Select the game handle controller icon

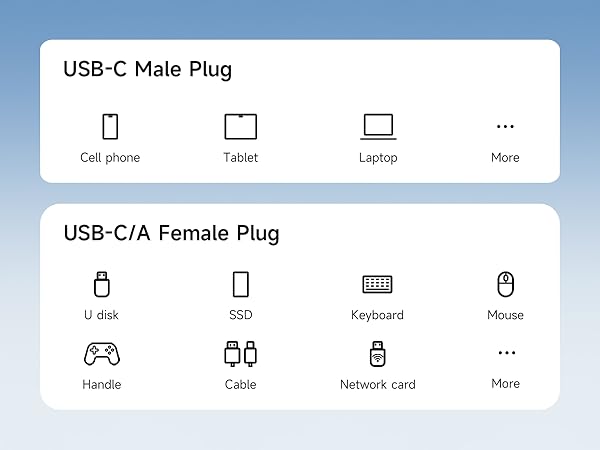tap(101, 353)
